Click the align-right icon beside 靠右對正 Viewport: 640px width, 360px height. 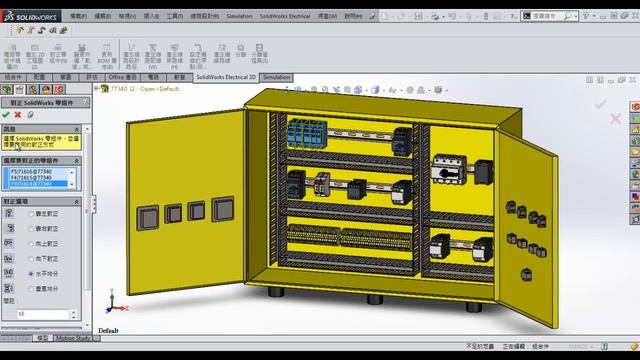click(x=9, y=228)
